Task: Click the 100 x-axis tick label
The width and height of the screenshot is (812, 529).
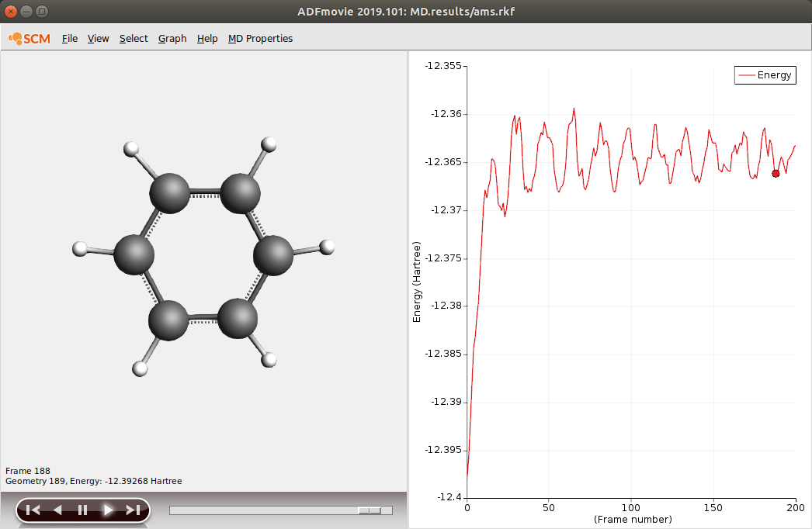Action: pyautogui.click(x=631, y=508)
